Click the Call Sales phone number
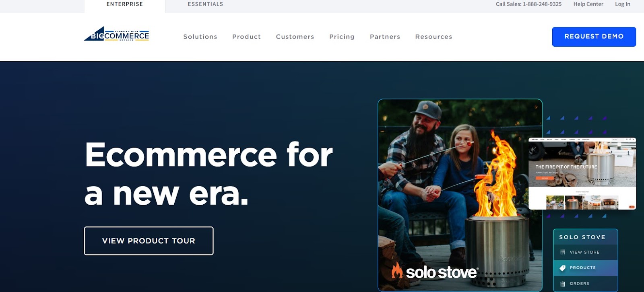Image resolution: width=644 pixels, height=292 pixels. tap(542, 4)
